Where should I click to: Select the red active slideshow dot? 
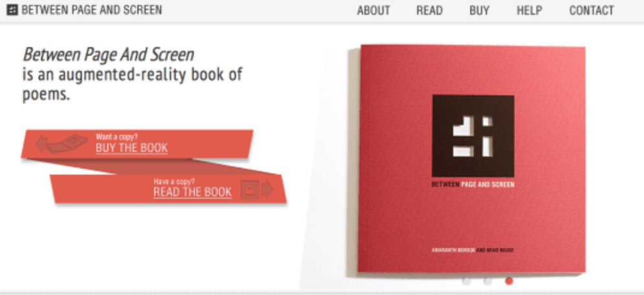tap(509, 281)
